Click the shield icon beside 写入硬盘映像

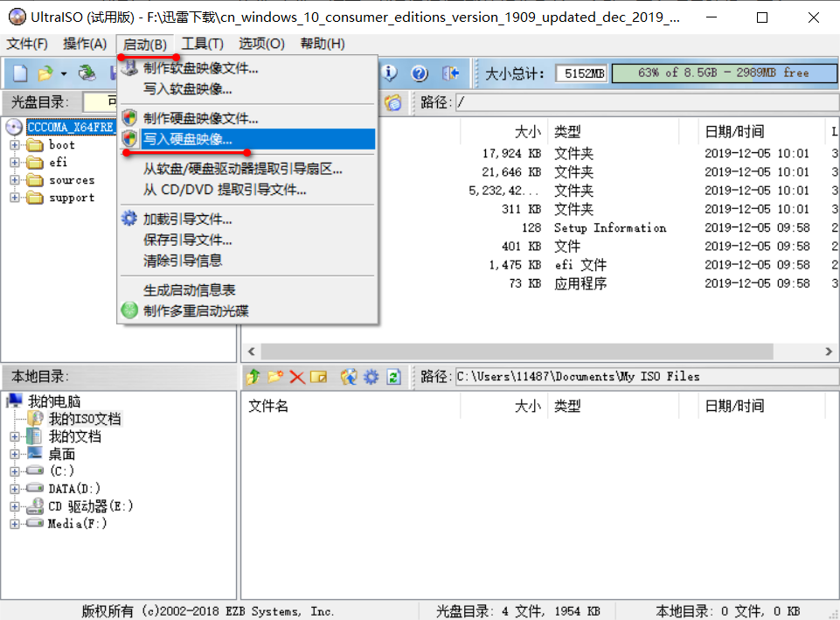point(129,139)
